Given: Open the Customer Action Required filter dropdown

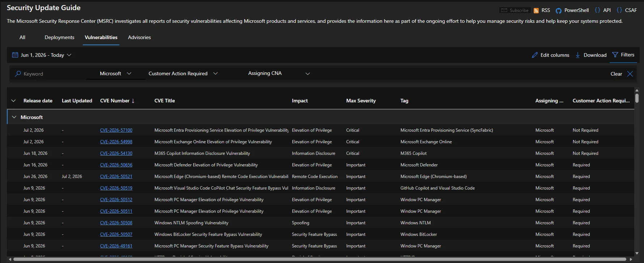Looking at the screenshot, I should [x=183, y=73].
